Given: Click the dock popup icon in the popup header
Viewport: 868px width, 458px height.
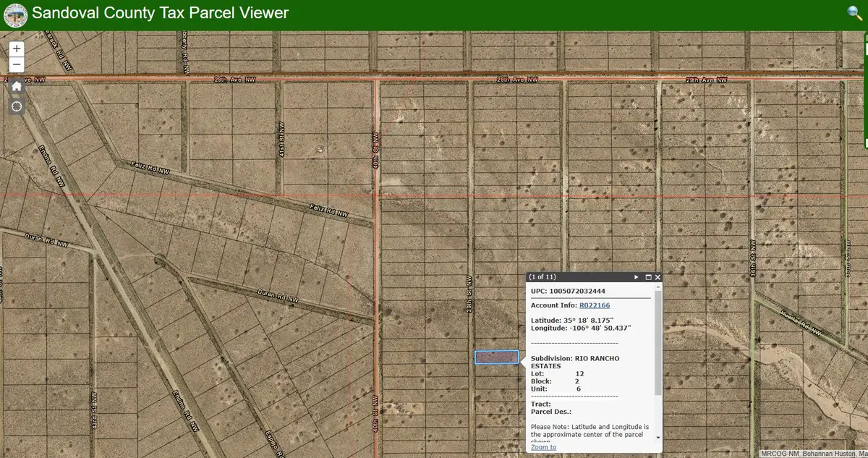Looking at the screenshot, I should (648, 277).
